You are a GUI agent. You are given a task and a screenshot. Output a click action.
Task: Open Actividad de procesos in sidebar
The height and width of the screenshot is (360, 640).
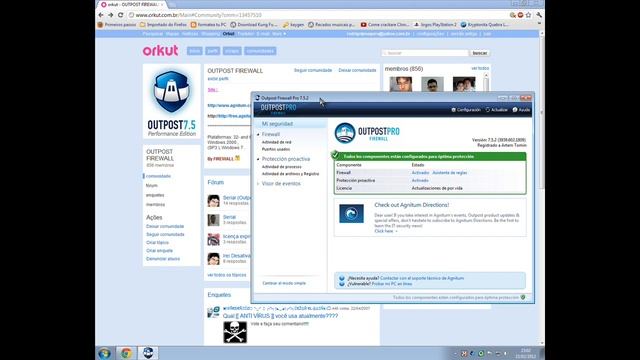[281, 167]
